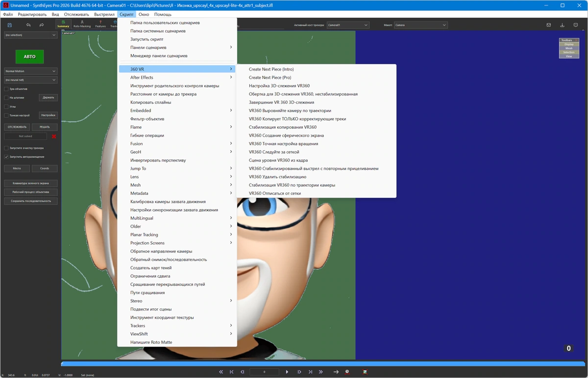Tick the Углы checkbox
The image size is (588, 378).
point(6,106)
